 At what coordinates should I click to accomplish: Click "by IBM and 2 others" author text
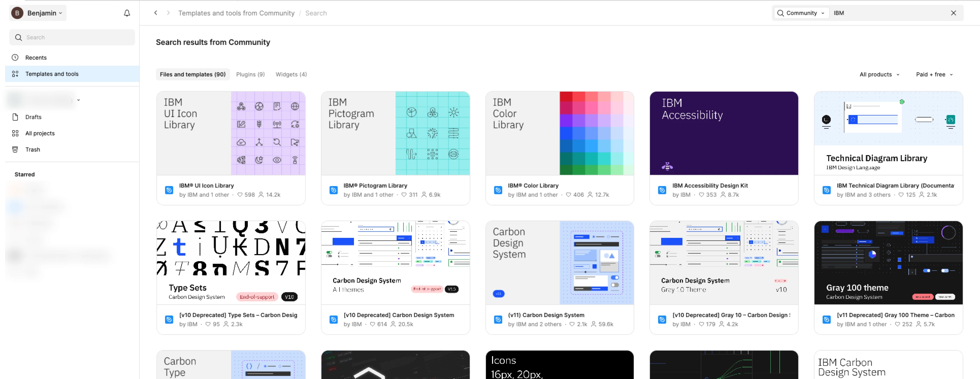(534, 324)
